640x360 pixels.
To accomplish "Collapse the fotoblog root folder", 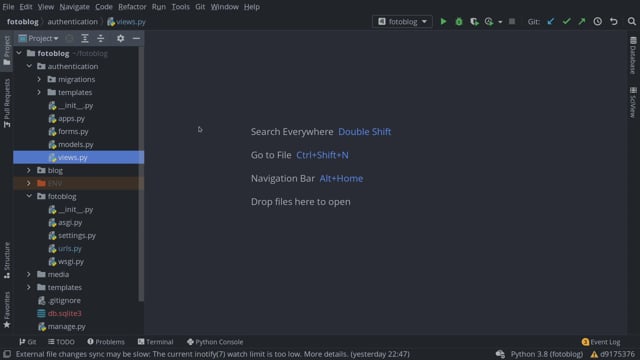I will [x=19, y=53].
